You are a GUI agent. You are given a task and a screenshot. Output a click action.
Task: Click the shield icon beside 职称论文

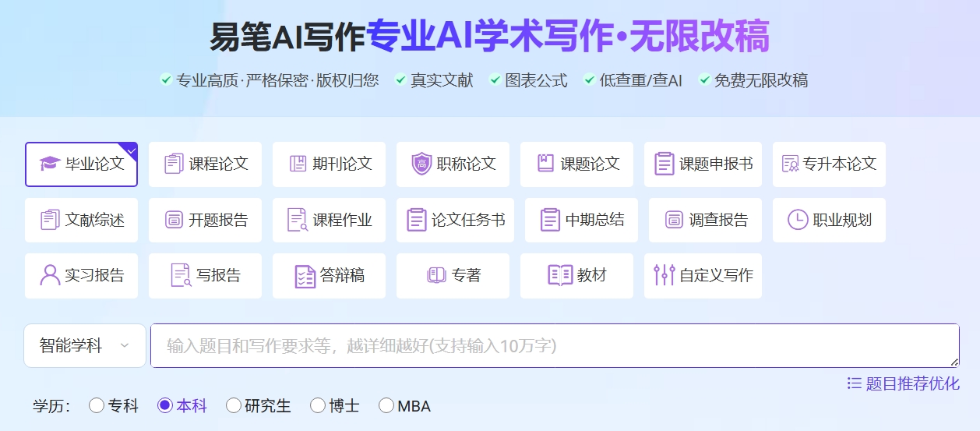coord(421,164)
